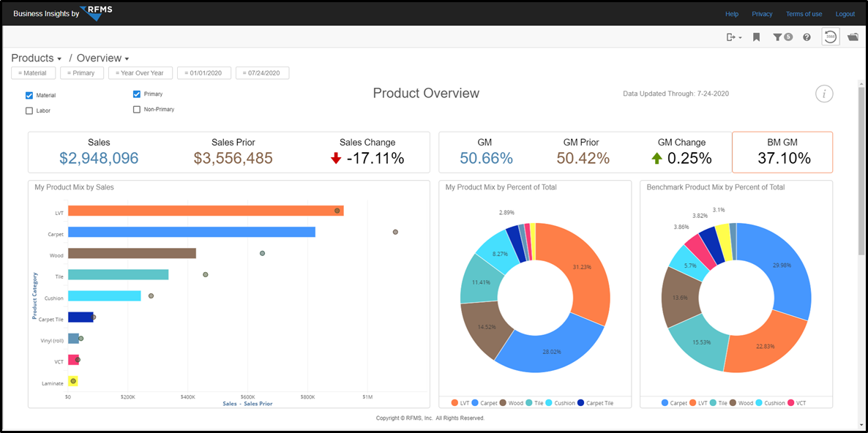Click the 31.23% LVT slice of donut

pos(581,266)
